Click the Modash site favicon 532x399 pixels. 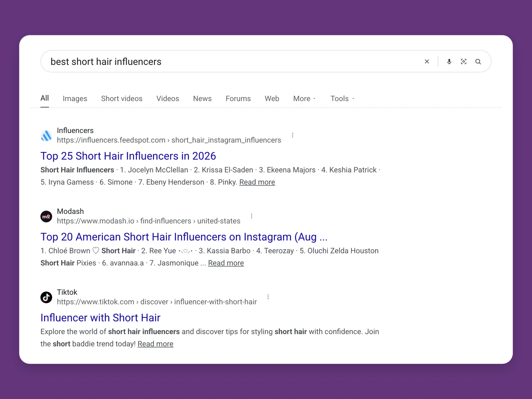(x=46, y=216)
